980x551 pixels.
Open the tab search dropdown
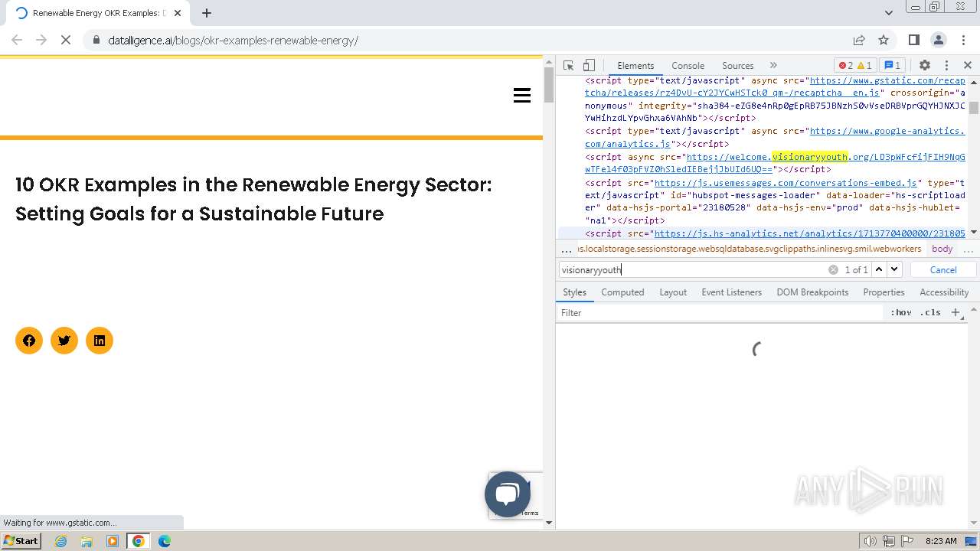pos(889,13)
